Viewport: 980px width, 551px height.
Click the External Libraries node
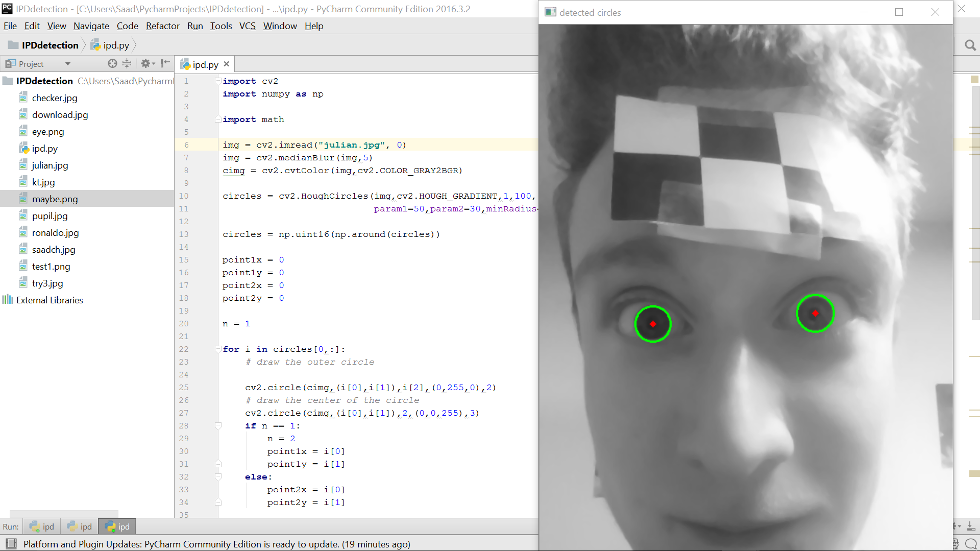click(50, 300)
